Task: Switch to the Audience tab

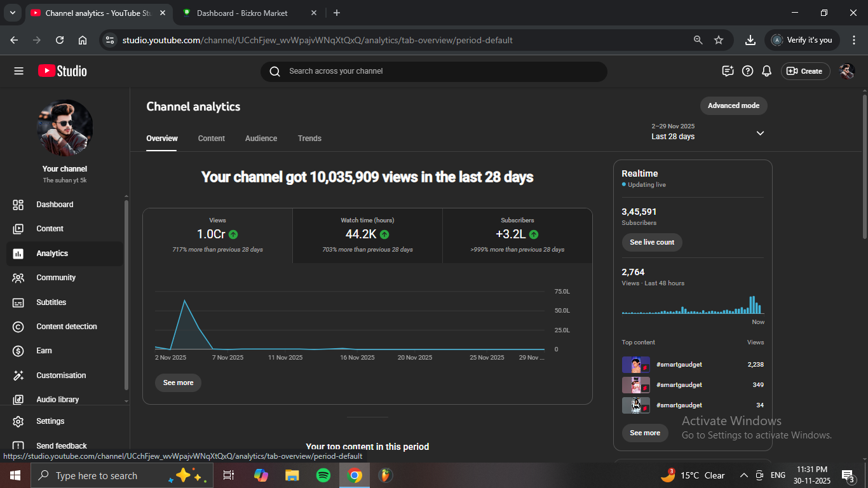Action: [261, 139]
